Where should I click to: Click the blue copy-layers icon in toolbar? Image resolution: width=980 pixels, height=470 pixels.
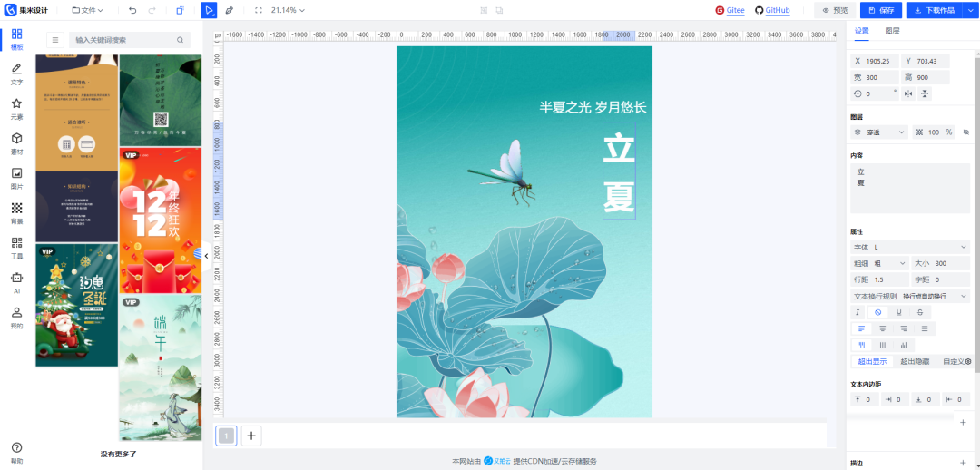180,10
